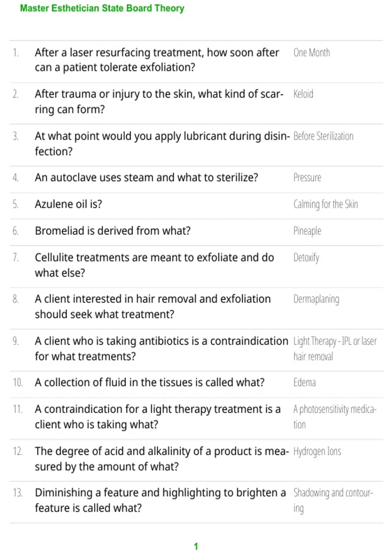This screenshot has height=556, width=392.
Task: Click the antibiotics contraindication question
Action: (162, 348)
